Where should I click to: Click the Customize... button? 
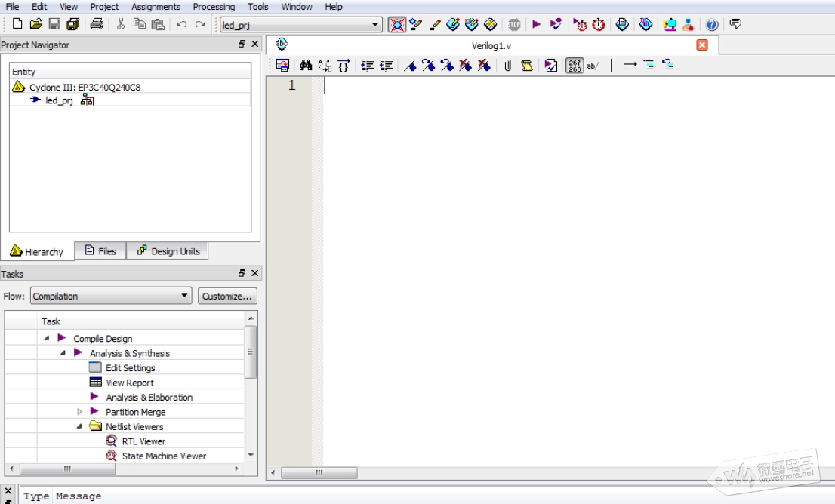[227, 297]
